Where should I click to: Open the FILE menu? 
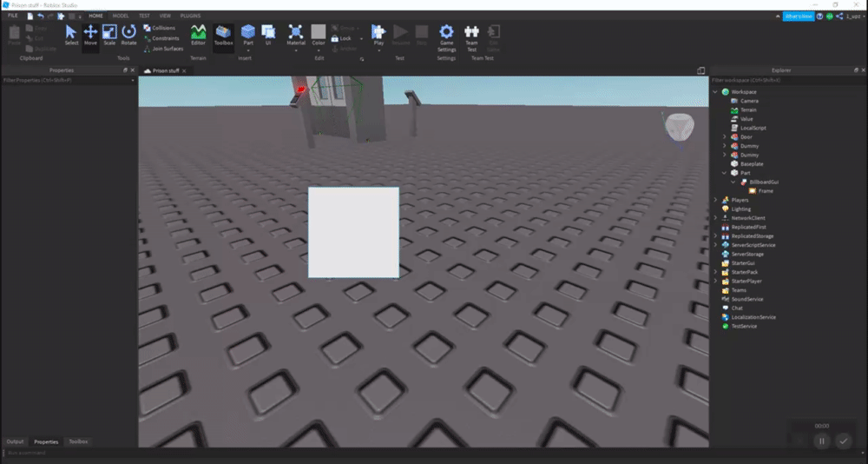(x=13, y=17)
